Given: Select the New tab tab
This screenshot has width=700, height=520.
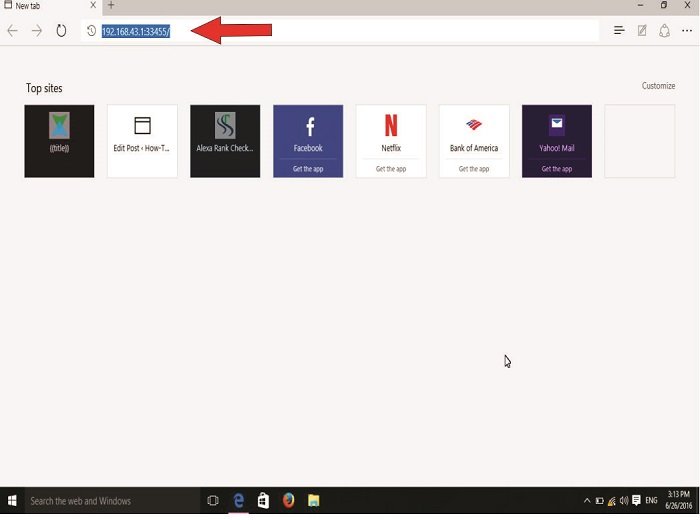Looking at the screenshot, I should coord(45,6).
